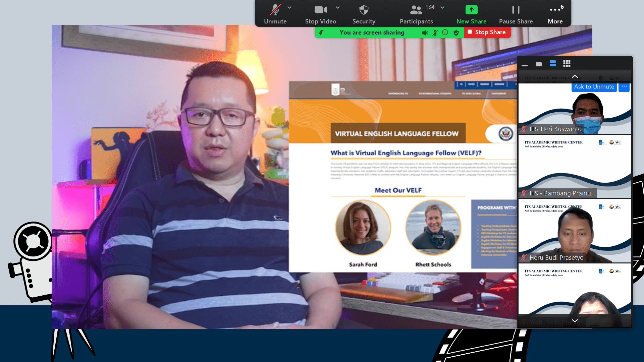
Task: Select Heru Budi Prasetyo video thumbnail
Action: (x=575, y=231)
